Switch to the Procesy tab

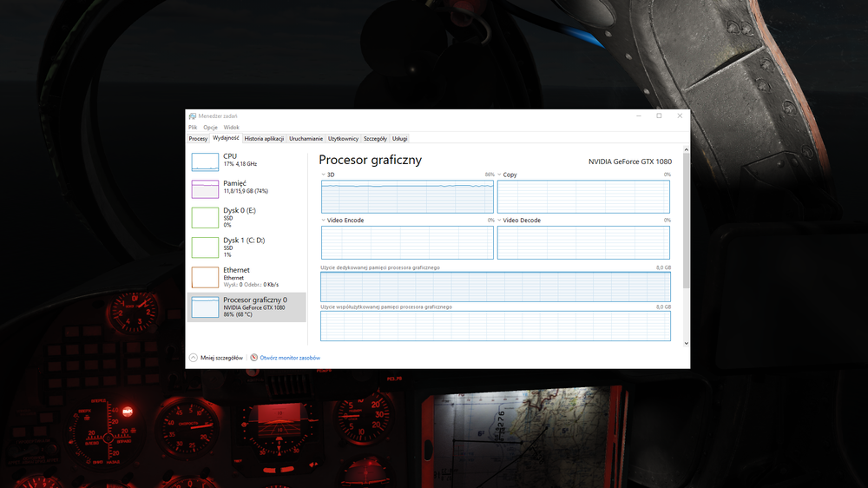tap(198, 139)
